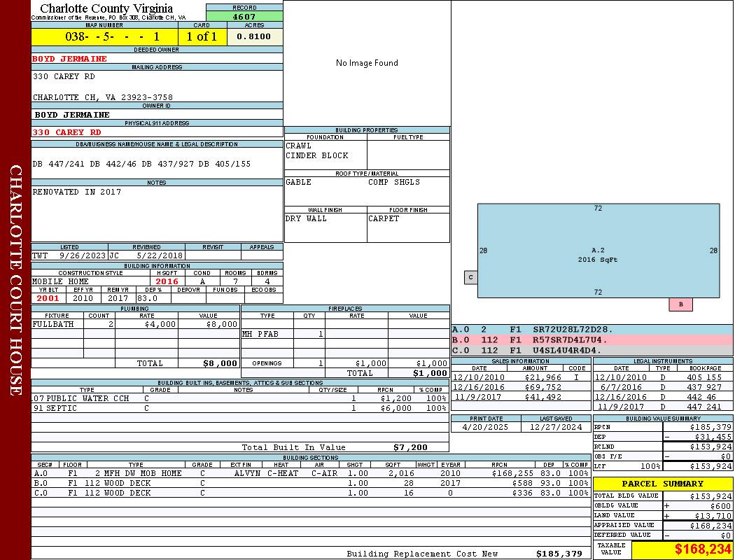This screenshot has width=735, height=560.
Task: Click the '1 of 1' card indicator
Action: pyautogui.click(x=202, y=36)
